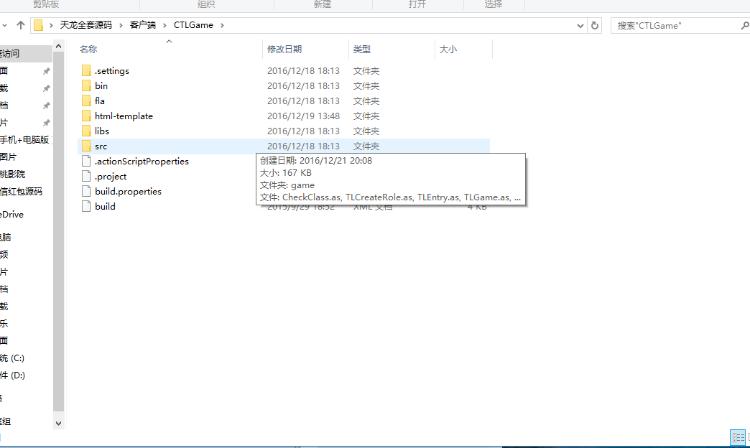The image size is (750, 448).
Task: Select the fla folder name
Action: [99, 101]
